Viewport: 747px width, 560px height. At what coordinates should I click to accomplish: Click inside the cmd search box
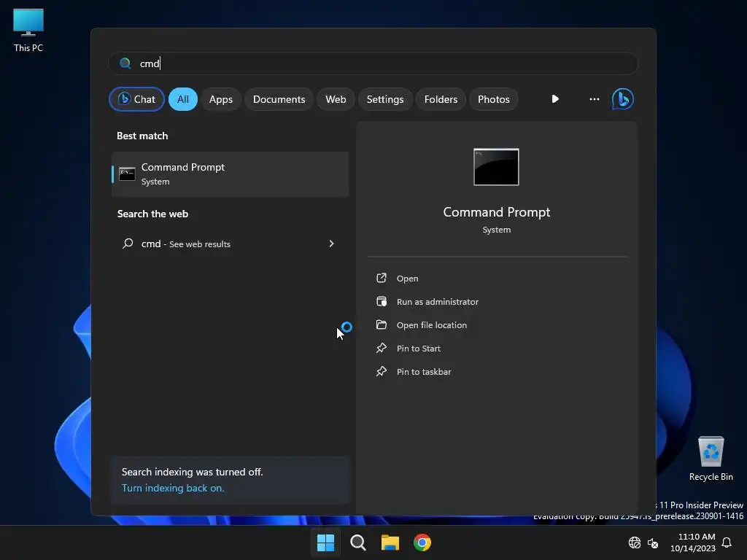click(x=373, y=63)
